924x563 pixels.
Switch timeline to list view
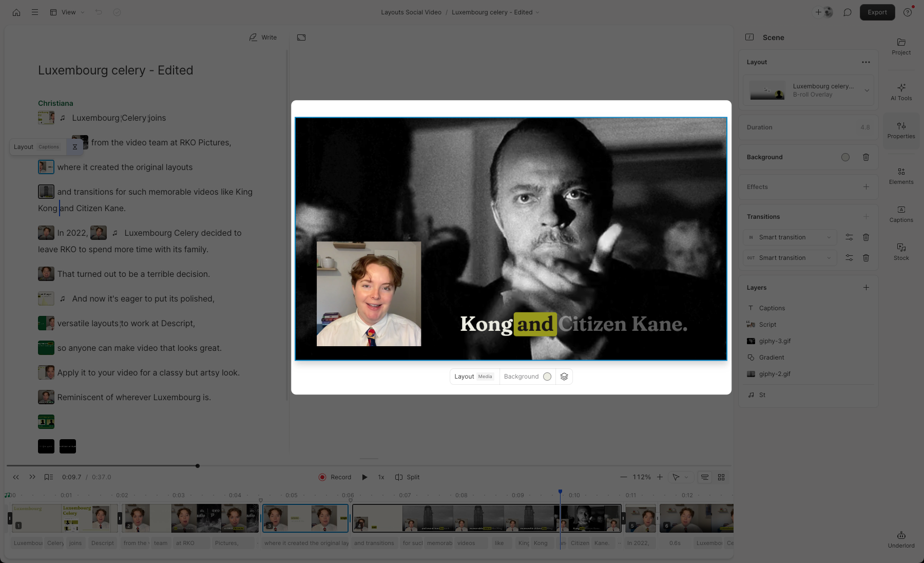704,477
